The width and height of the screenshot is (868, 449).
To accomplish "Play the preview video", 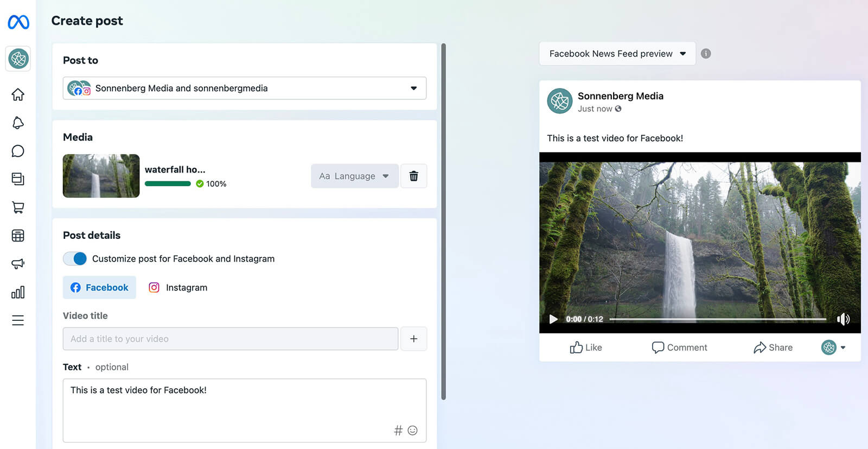I will (553, 319).
